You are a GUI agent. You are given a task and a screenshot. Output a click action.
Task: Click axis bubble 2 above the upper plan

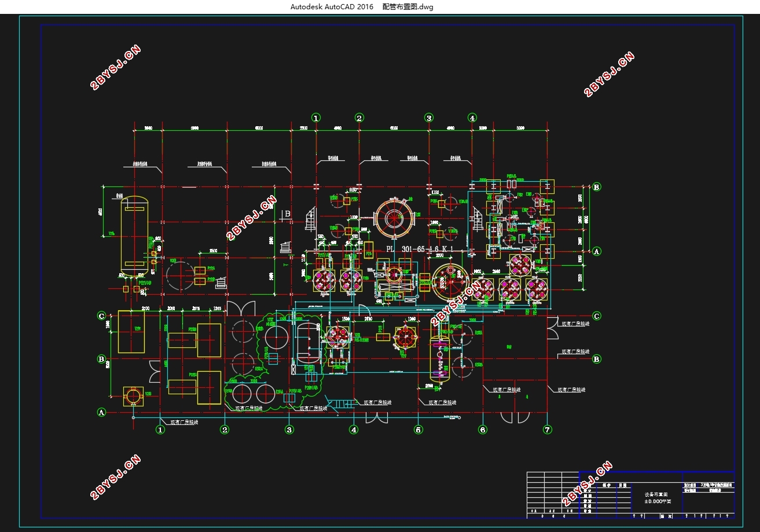[x=359, y=118]
